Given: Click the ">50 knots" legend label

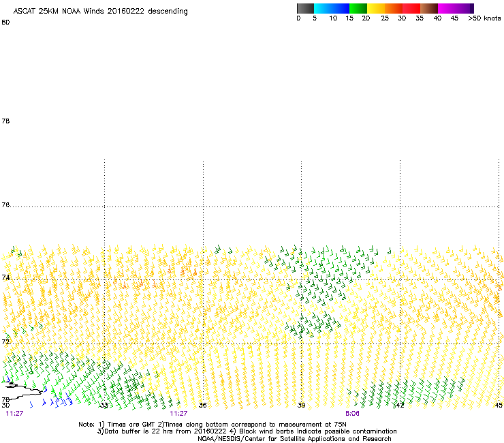Looking at the screenshot, I should pos(484,18).
